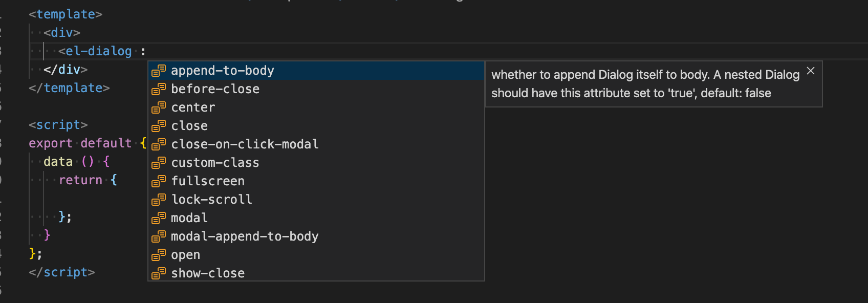Click the property icon next to show-close
The height and width of the screenshot is (303, 868).
pos(159,273)
